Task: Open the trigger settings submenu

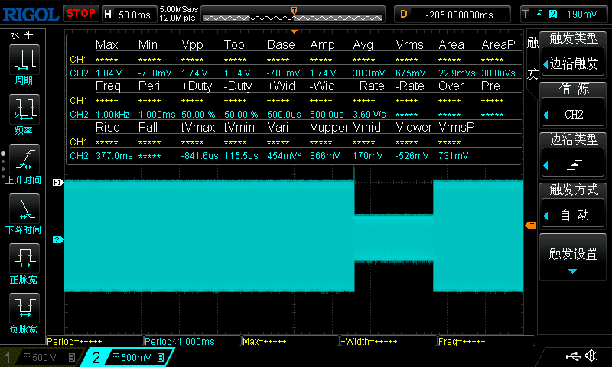Action: [573, 258]
